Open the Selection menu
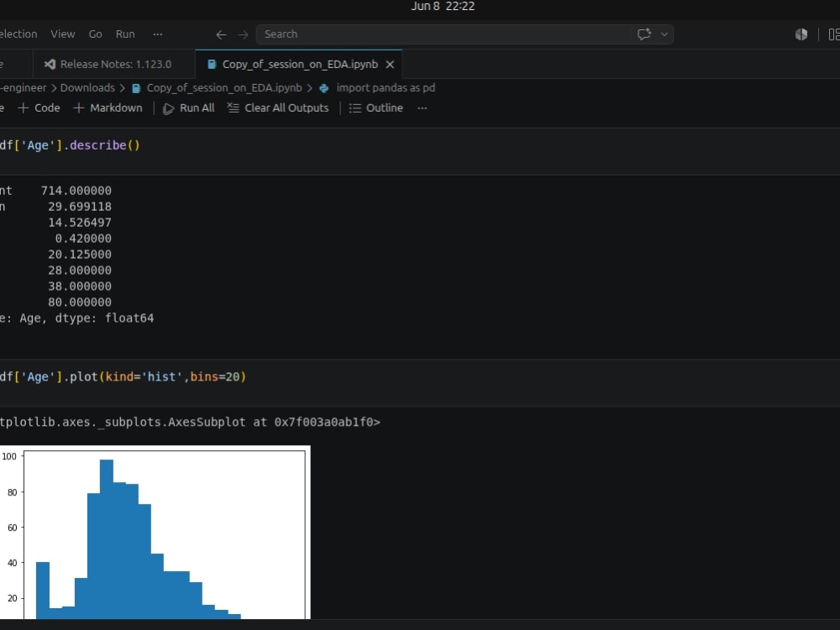The width and height of the screenshot is (840, 630). 18,34
